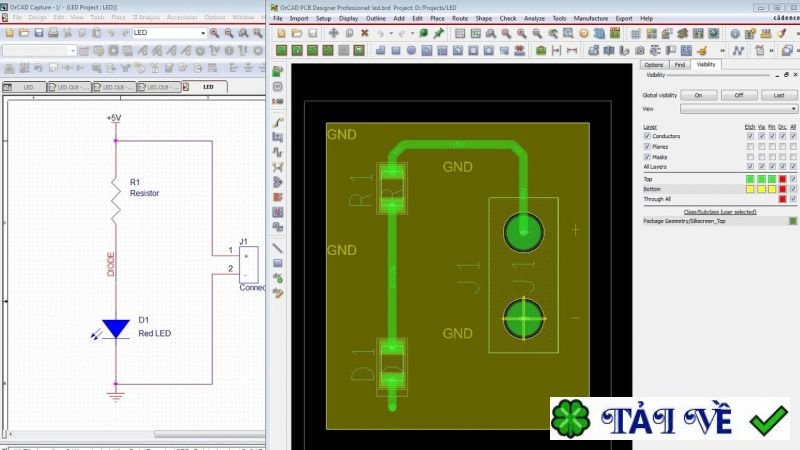Image resolution: width=800 pixels, height=450 pixels.
Task: Click Open folder icon in OrCAD Capture
Action: tap(24, 33)
